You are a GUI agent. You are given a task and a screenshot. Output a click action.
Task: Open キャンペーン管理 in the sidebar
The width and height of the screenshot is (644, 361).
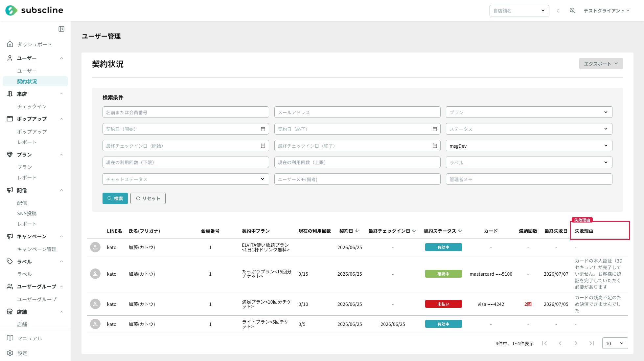[37, 249]
